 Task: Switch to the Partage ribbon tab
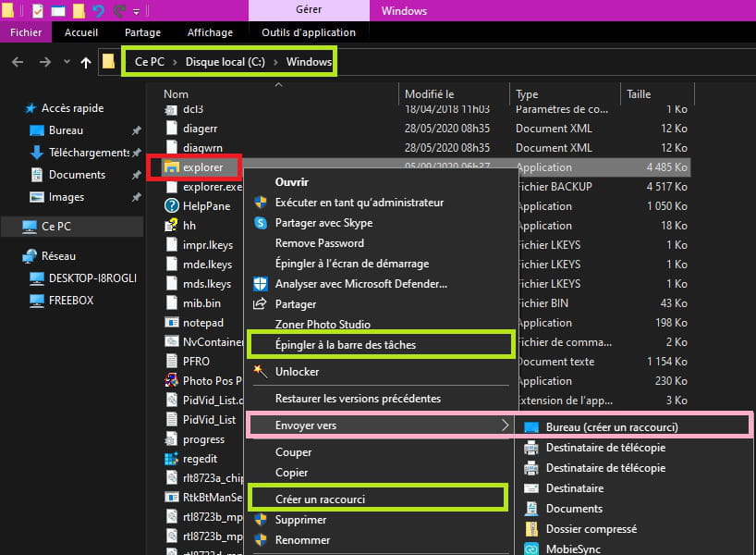(142, 32)
